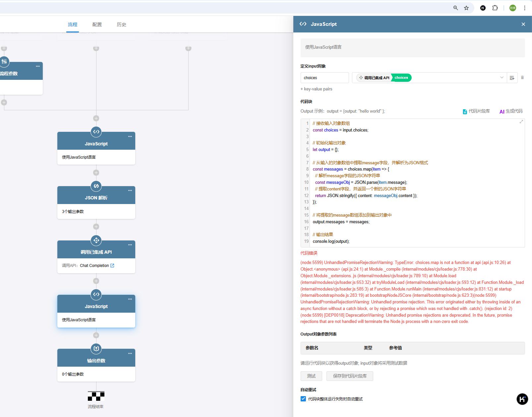Add a new key-value pairs entry
The image size is (532, 417).
pyautogui.click(x=316, y=89)
